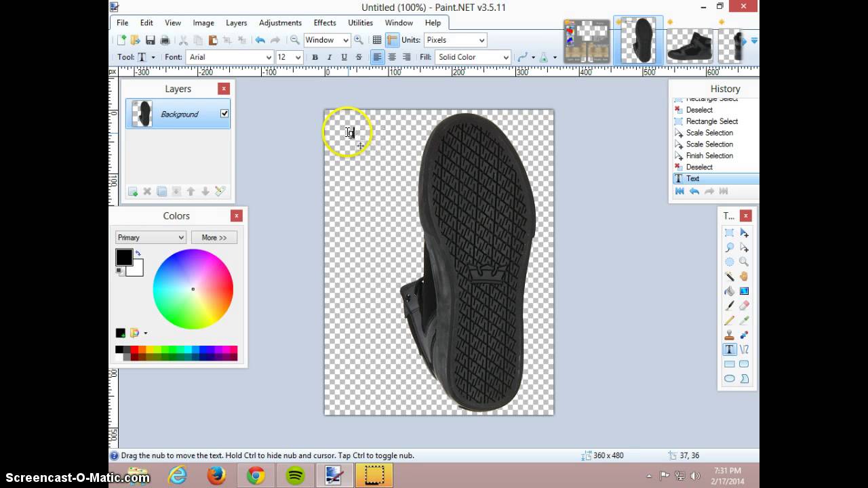Select the Clone Stamp tool
Image resolution: width=868 pixels, height=488 pixels.
click(730, 335)
